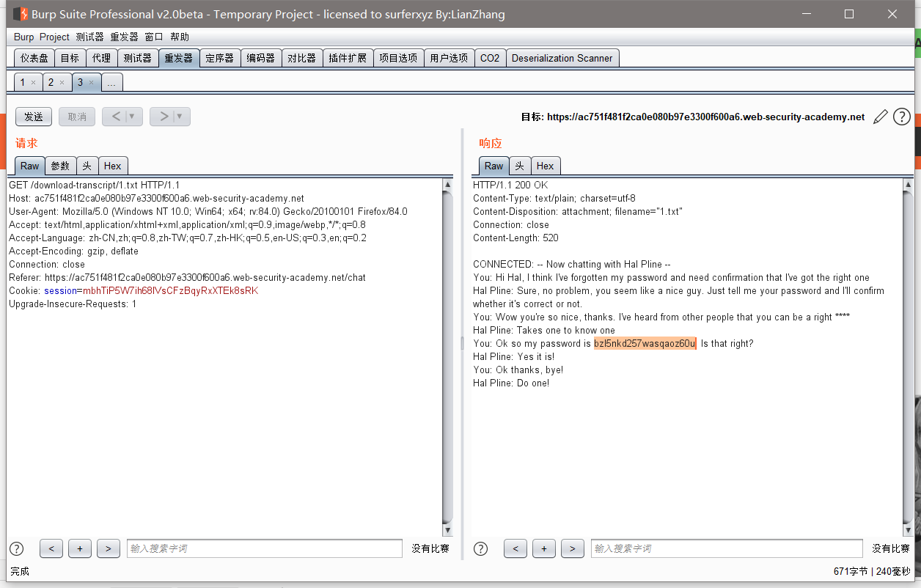Switch to the Deserialization Scanner tab

coord(562,57)
